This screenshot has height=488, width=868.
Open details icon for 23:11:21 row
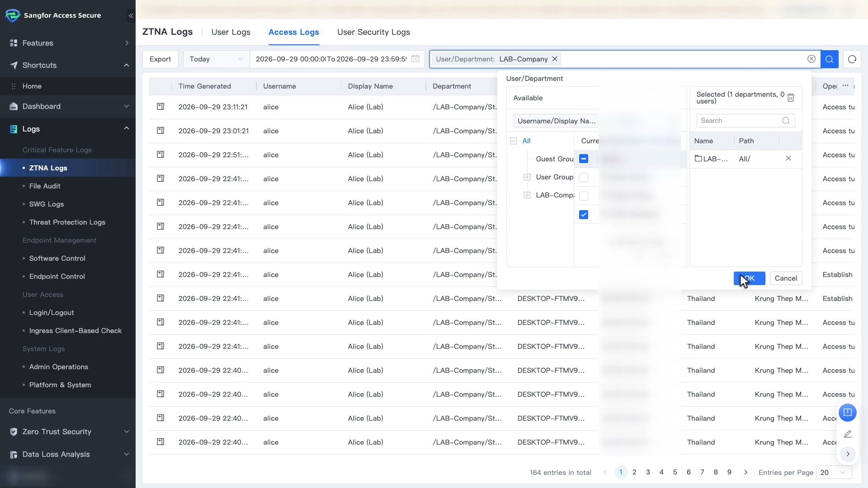point(160,107)
